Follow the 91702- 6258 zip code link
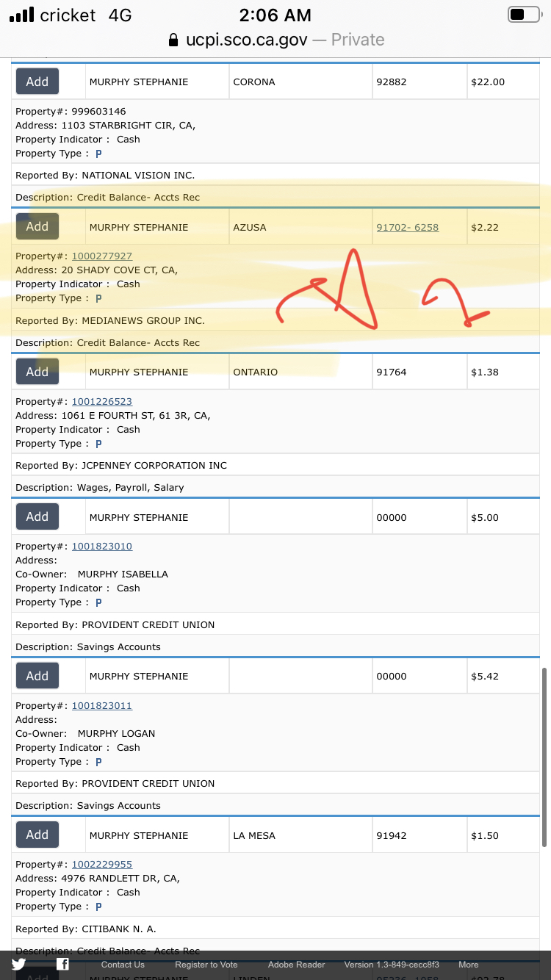 (407, 228)
